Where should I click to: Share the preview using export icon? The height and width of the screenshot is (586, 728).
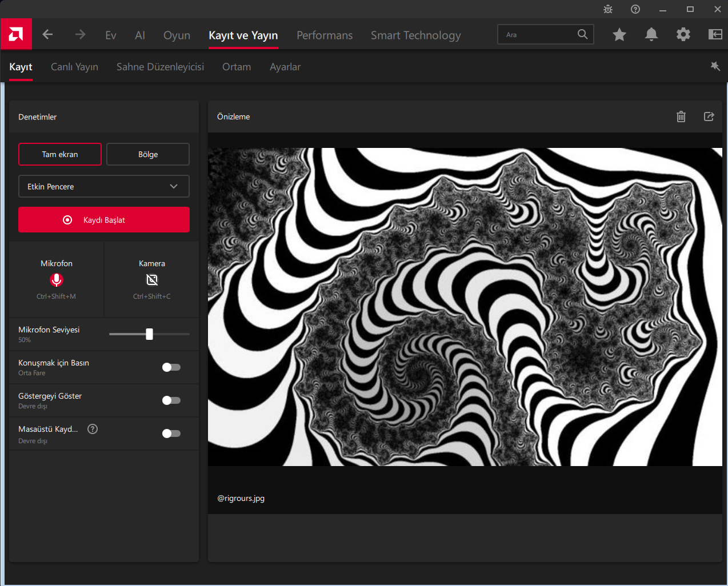click(x=709, y=117)
